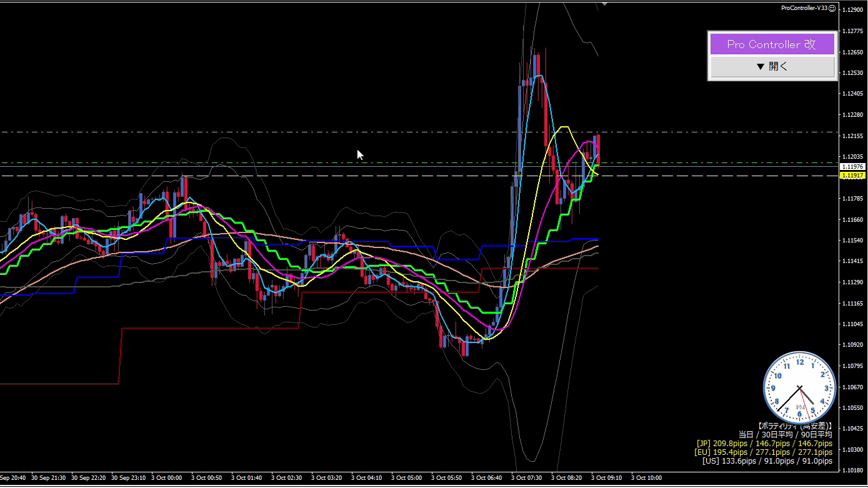Click the 3 Oct 00:00 time label
Image resolution: width=868 pixels, height=488 pixels.
point(166,478)
